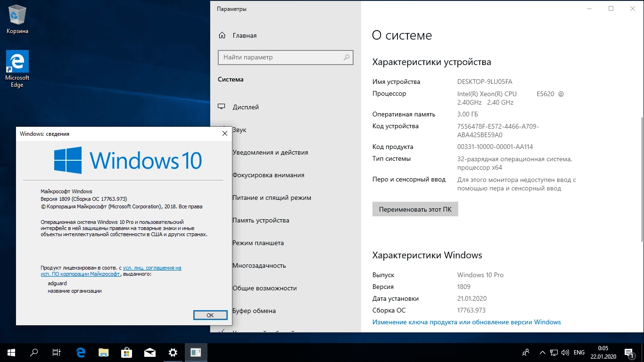Open Фокусировка внимания settings page
The height and width of the screenshot is (362, 644).
coord(268,175)
